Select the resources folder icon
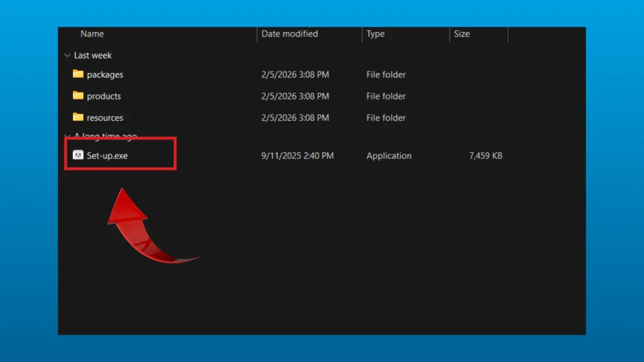Screen dimensions: 644x362 coord(78,117)
